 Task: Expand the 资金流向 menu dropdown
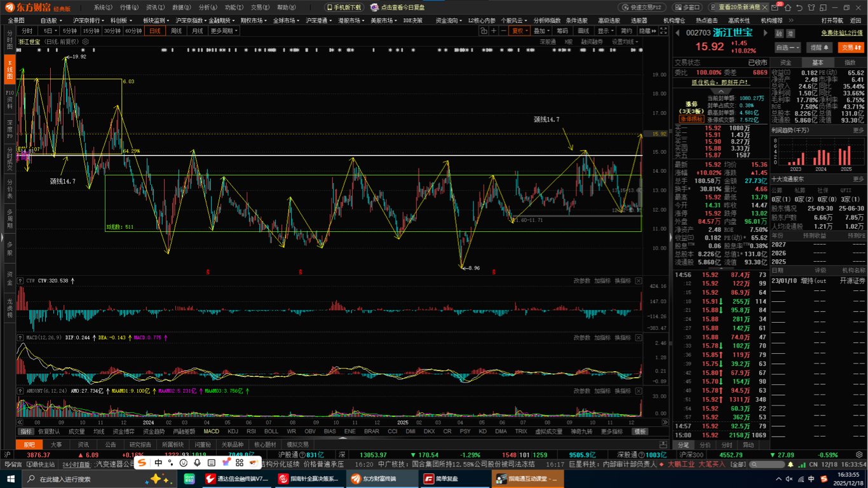click(449, 20)
